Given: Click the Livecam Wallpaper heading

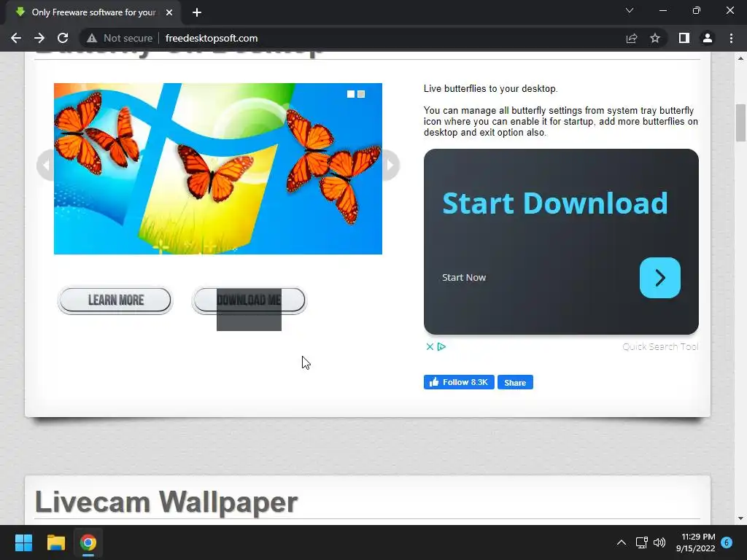Looking at the screenshot, I should point(166,502).
